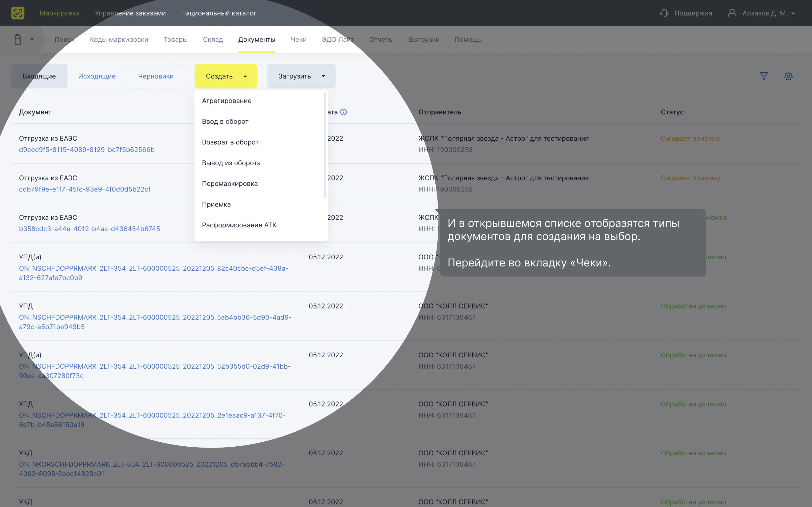Expand the Загрузить dropdown button
This screenshot has height=507, width=812.
[x=301, y=76]
